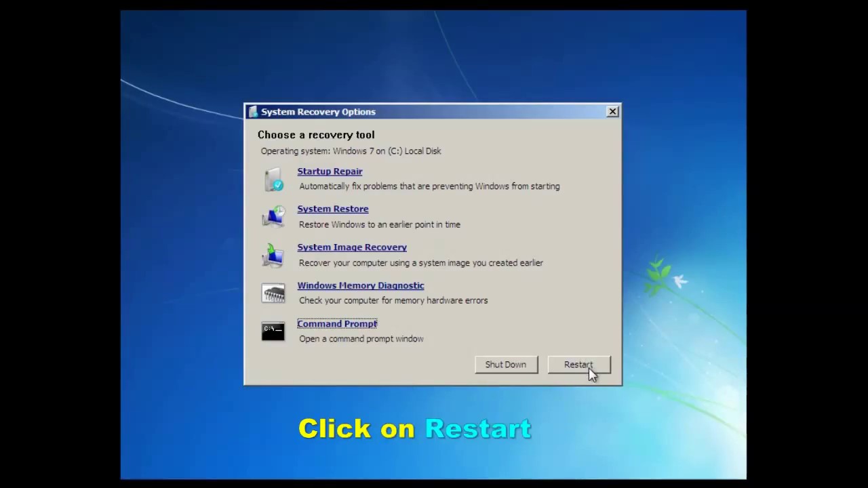Click the System Recovery Options title bar icon
Screen dimensions: 868x488
coord(253,112)
